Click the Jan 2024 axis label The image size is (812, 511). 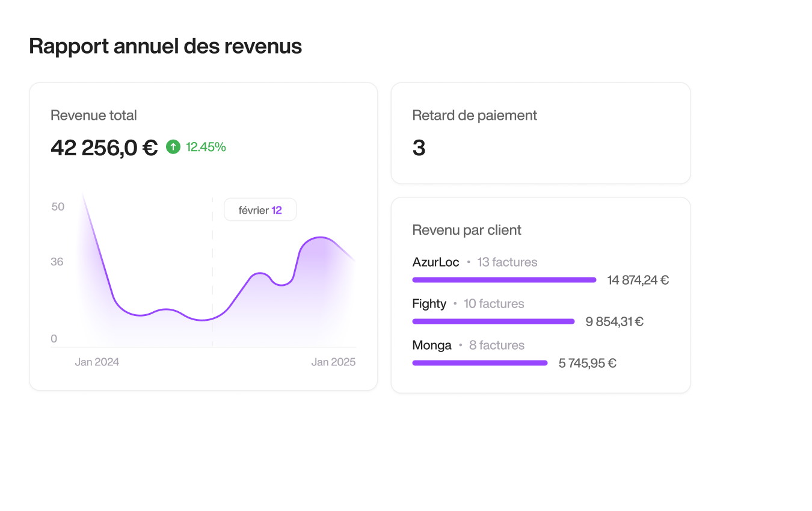97,362
